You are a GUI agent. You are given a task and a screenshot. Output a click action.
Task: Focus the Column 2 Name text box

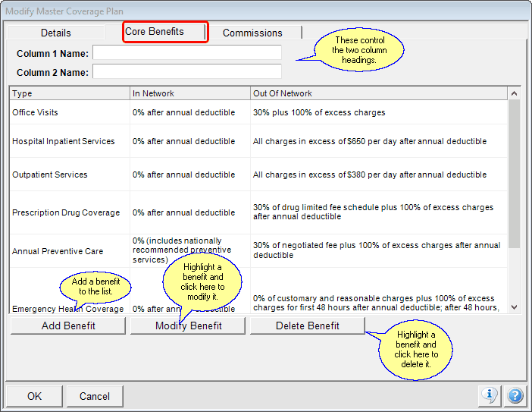coord(186,72)
